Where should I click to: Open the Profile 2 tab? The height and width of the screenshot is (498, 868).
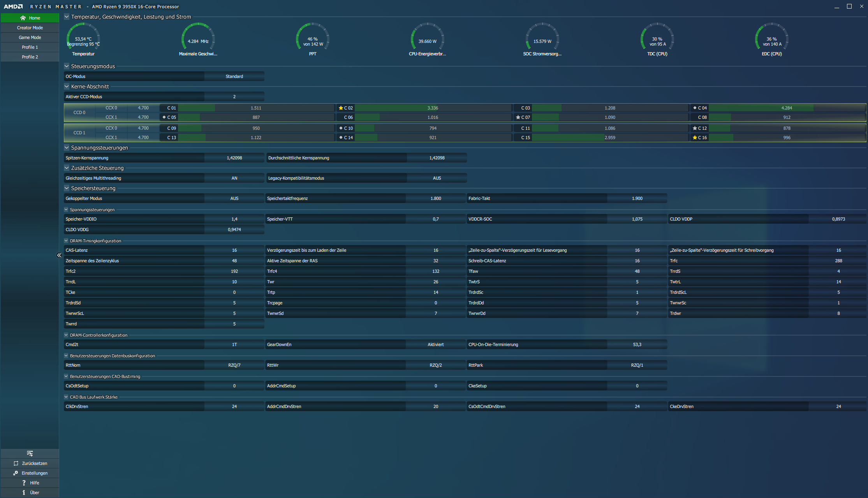[30, 57]
